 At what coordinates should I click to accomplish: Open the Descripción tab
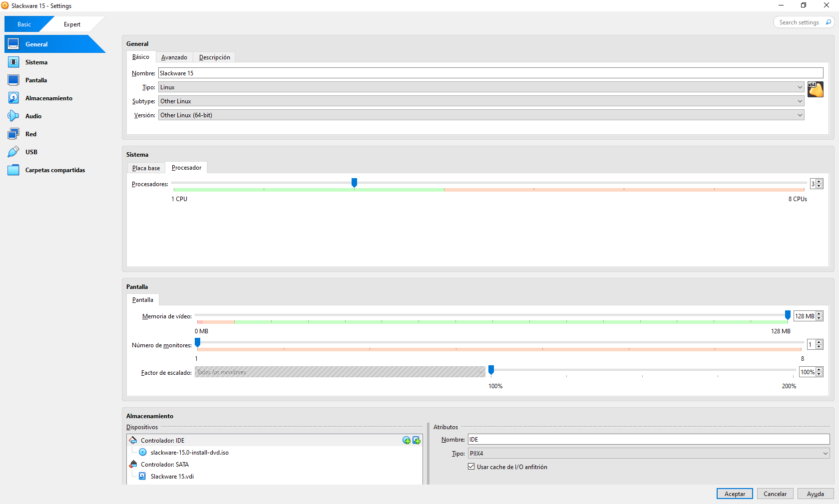click(215, 57)
